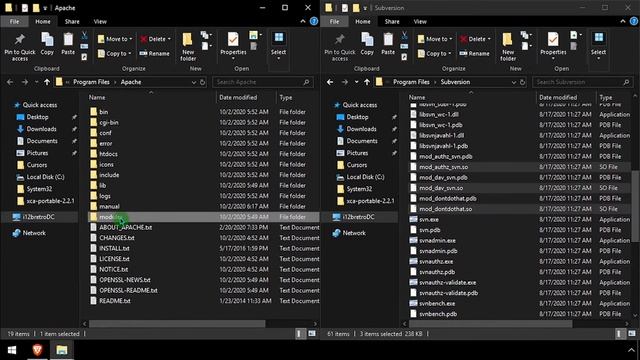Select svnadmin.exe in Subversion window
Image resolution: width=640 pixels, height=360 pixels.
pos(437,240)
